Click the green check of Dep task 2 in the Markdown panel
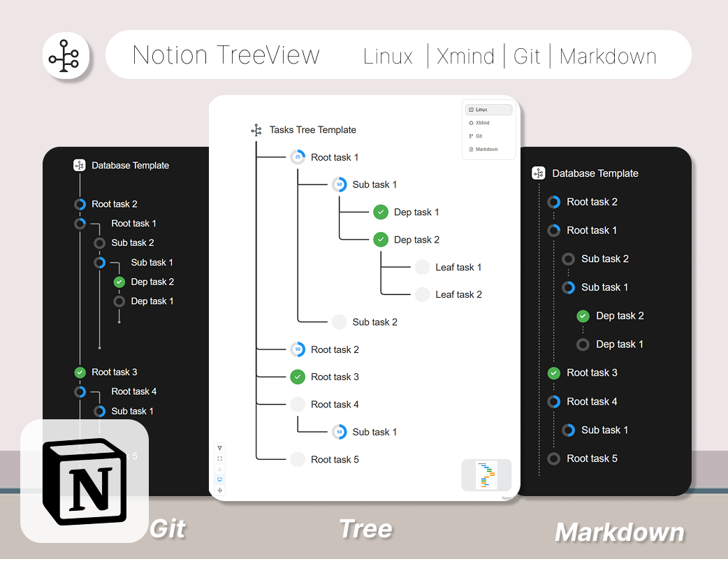The image size is (728, 587). point(583,317)
